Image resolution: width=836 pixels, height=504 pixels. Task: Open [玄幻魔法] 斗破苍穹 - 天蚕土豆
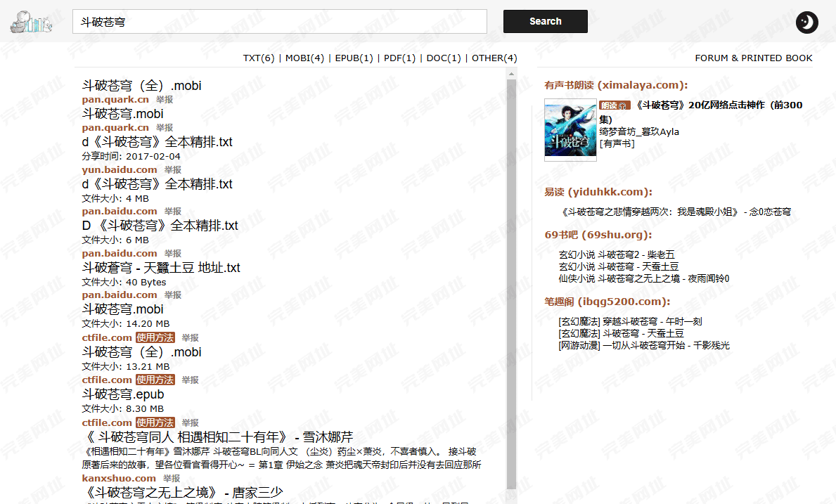(621, 333)
